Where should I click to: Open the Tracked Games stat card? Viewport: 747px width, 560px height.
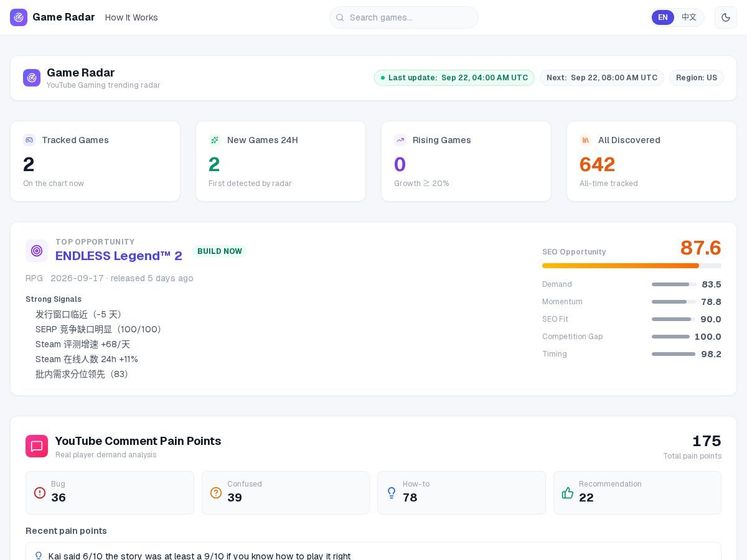[x=95, y=161]
